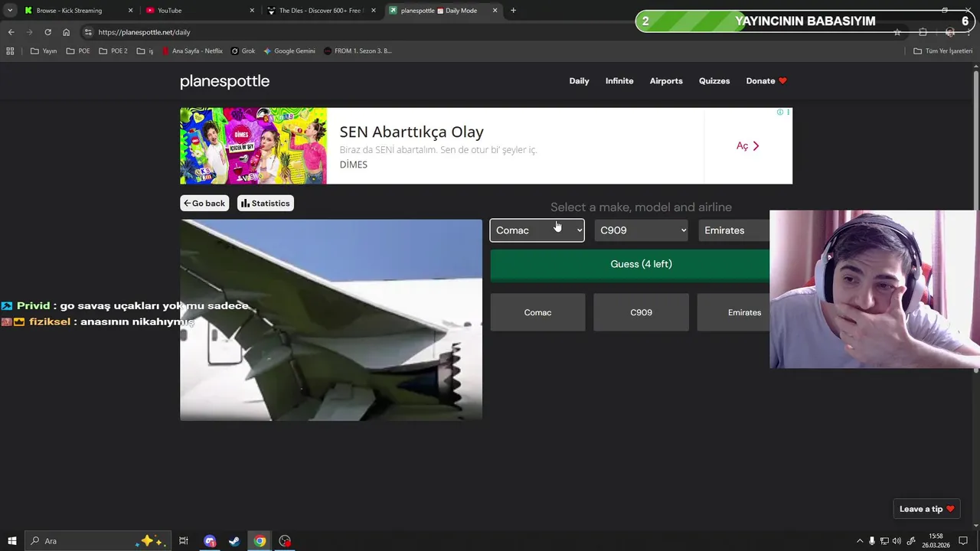This screenshot has height=551, width=980.
Task: Open the Statistics button
Action: click(x=265, y=203)
